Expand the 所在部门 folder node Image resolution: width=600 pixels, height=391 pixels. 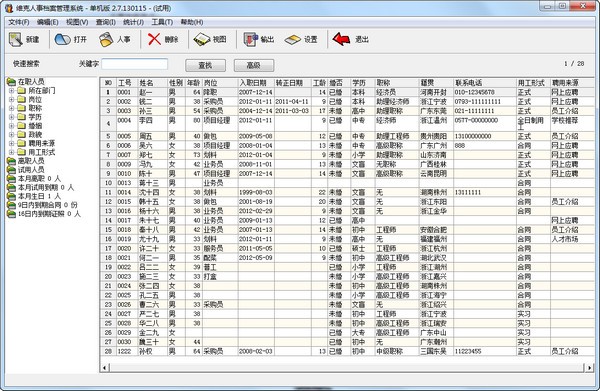coord(11,91)
